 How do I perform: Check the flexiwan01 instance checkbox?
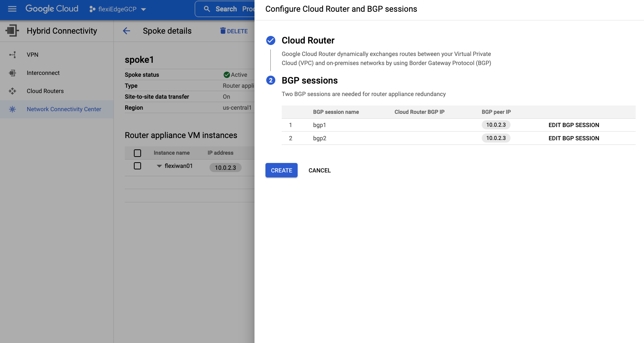(138, 166)
